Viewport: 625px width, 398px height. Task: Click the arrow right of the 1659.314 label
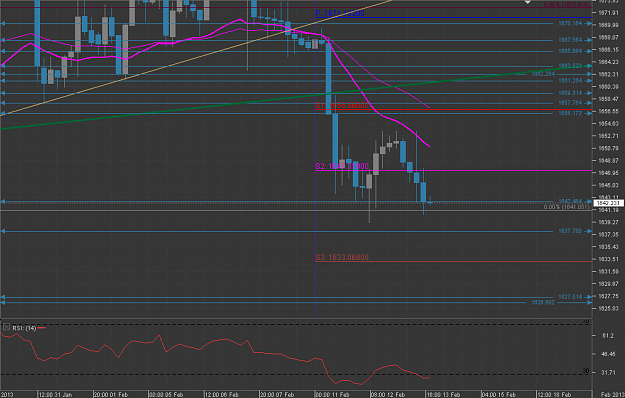[x=589, y=93]
